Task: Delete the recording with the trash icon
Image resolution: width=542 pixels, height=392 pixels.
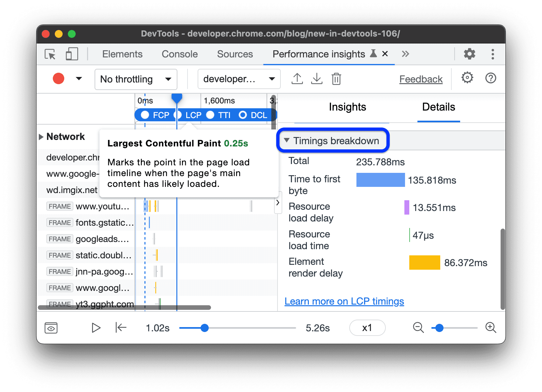Action: pos(336,79)
